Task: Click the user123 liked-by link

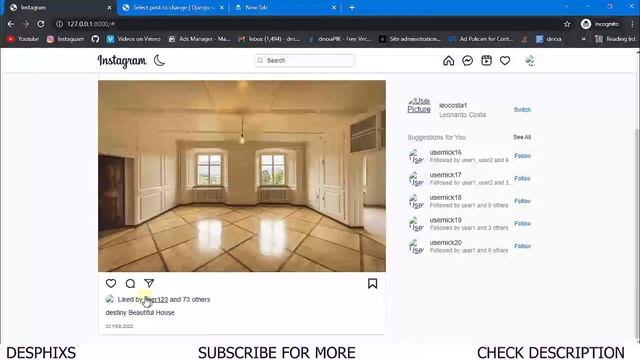Action: click(x=156, y=300)
